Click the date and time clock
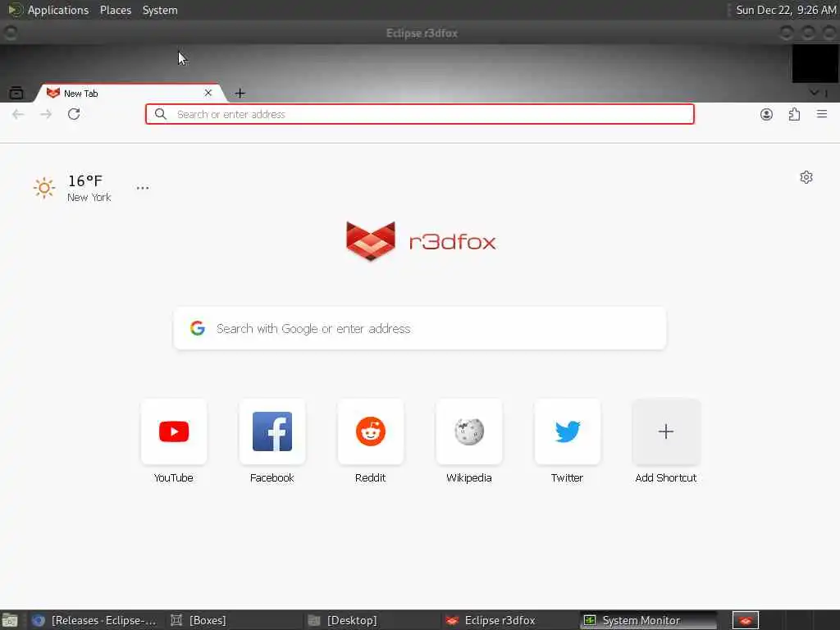The image size is (840, 630). pos(785,10)
